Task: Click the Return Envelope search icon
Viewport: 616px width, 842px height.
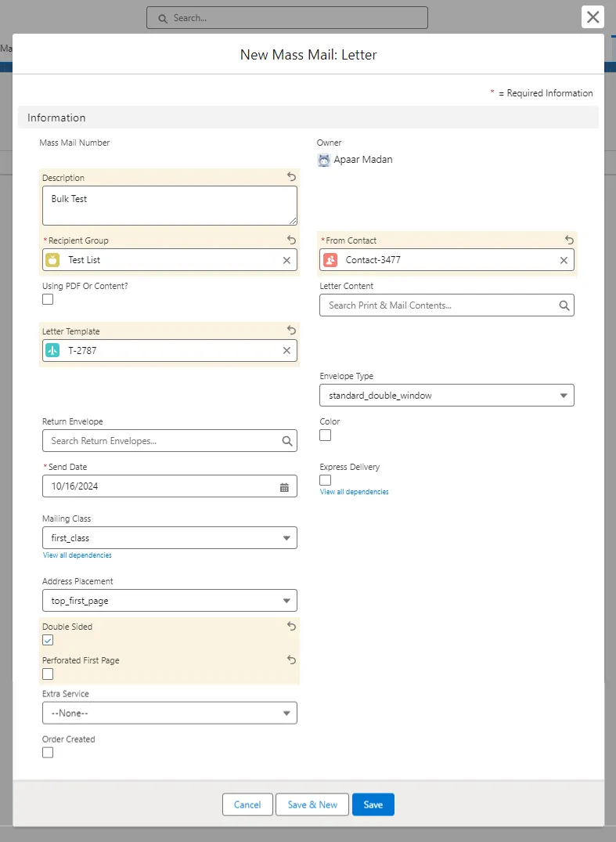Action: (287, 441)
